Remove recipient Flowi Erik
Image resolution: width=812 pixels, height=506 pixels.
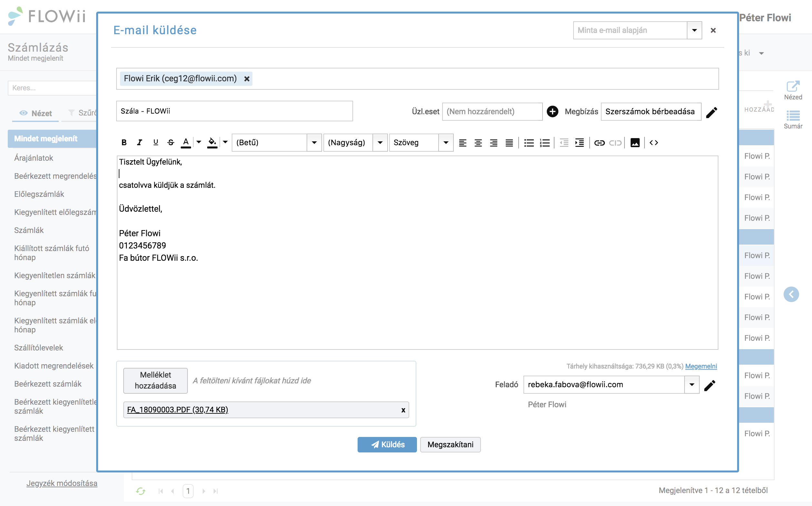(x=247, y=79)
